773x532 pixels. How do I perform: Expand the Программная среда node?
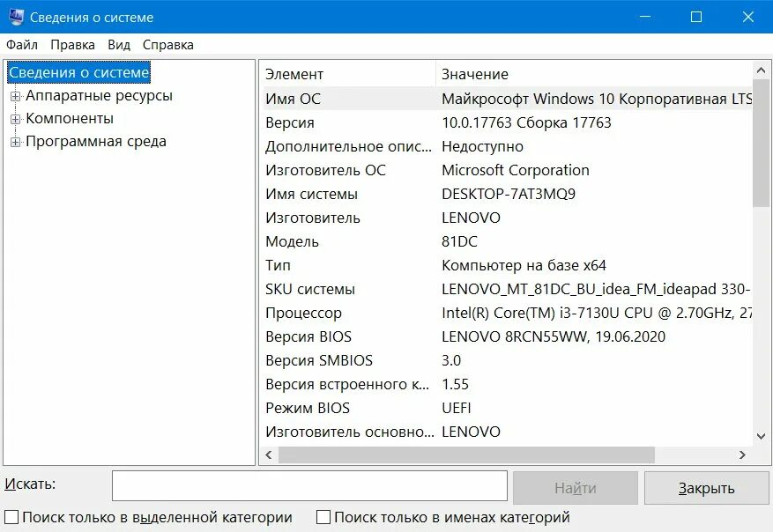[15, 143]
